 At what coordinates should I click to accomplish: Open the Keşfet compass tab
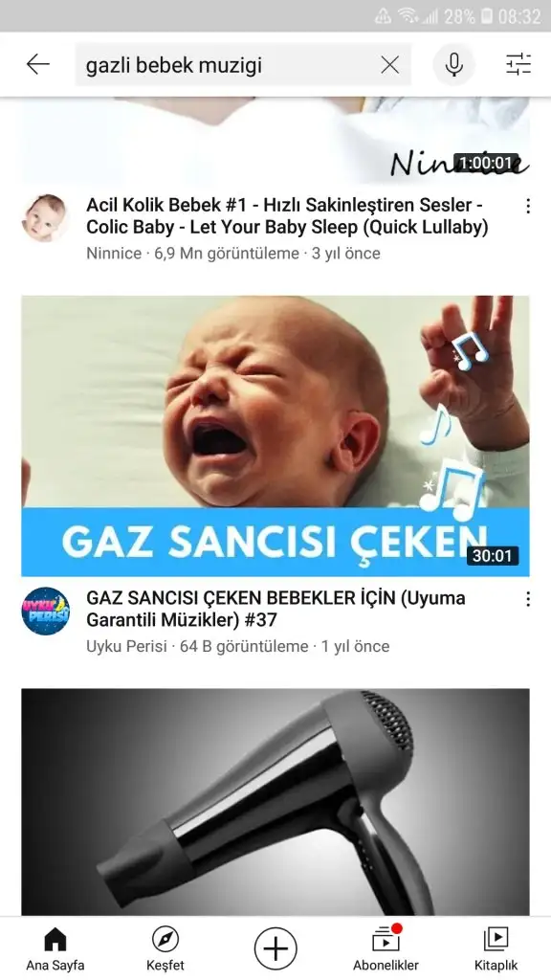coord(165,948)
